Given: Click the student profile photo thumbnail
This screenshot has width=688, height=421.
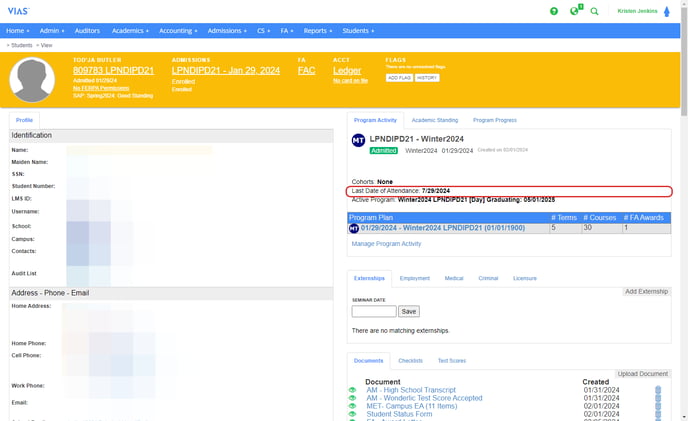Looking at the screenshot, I should 32,80.
